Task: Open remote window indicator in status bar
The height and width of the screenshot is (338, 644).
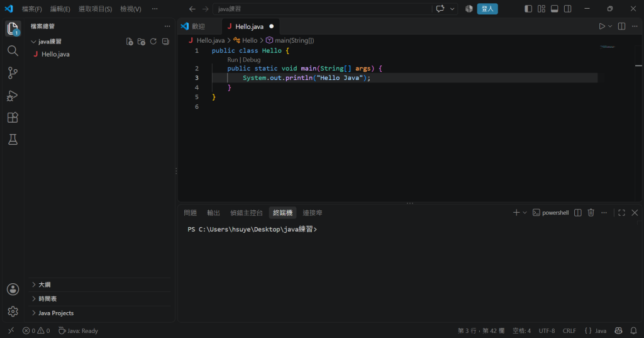Action: click(11, 330)
